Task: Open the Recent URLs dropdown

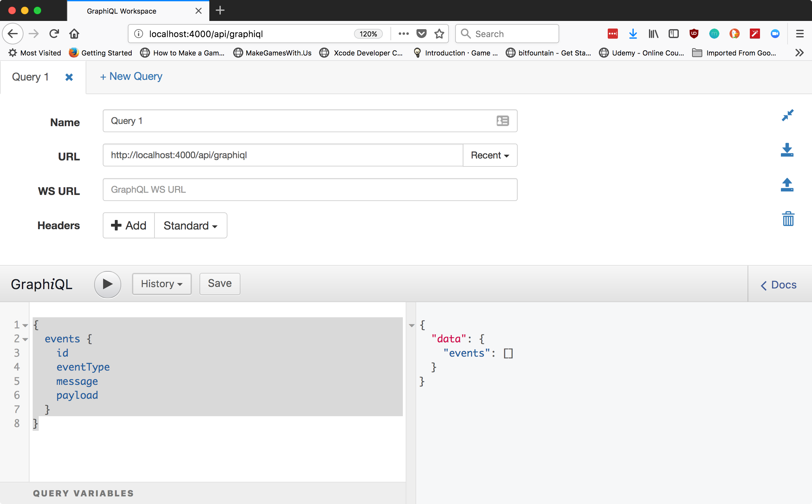Action: 490,155
